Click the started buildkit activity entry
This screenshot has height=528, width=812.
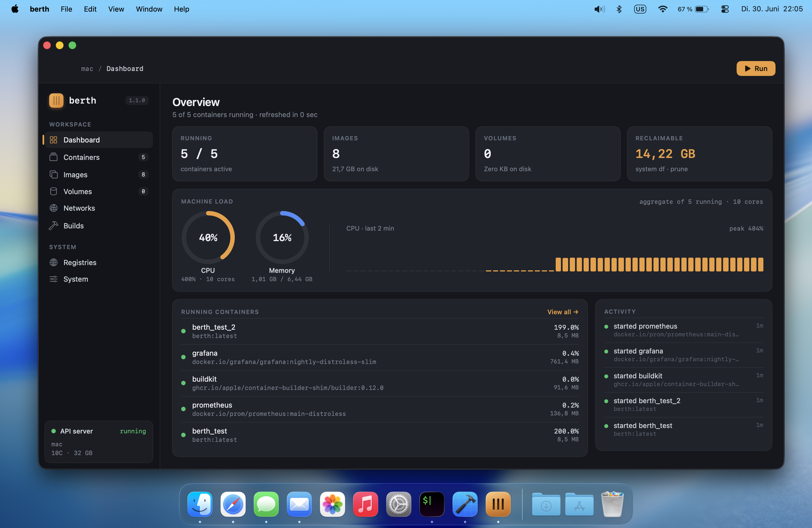pyautogui.click(x=683, y=380)
